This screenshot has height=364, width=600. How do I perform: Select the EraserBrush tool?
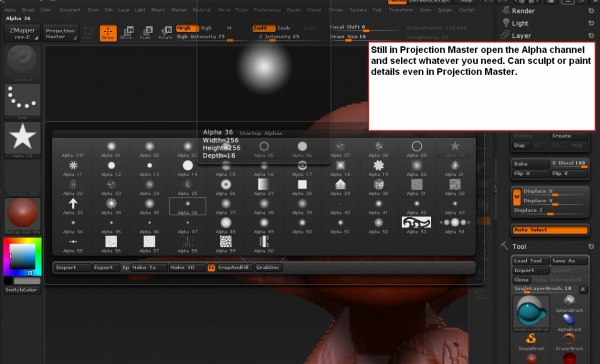(x=569, y=341)
